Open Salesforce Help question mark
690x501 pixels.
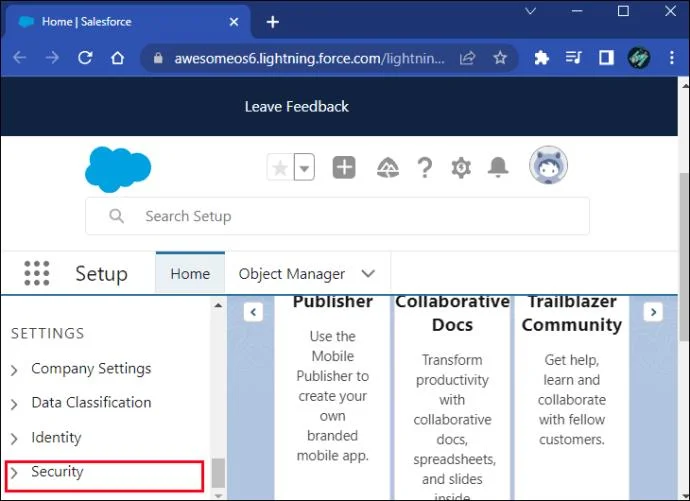tap(425, 168)
